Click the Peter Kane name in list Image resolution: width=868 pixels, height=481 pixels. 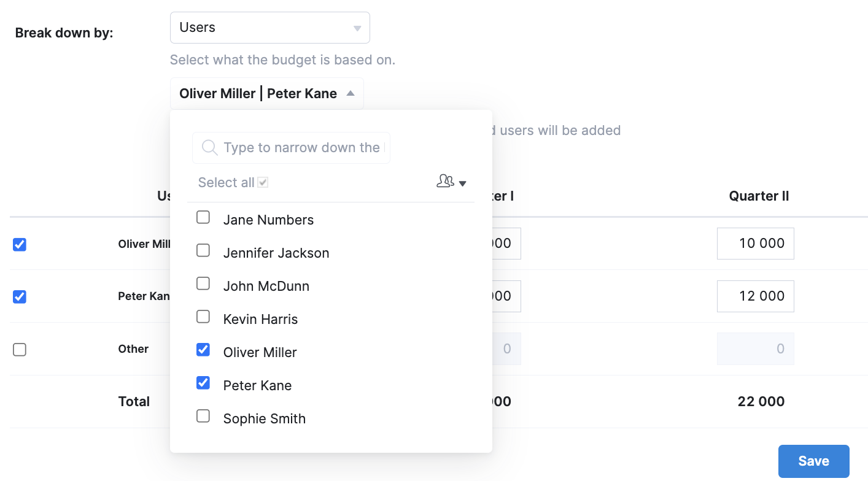[257, 385]
